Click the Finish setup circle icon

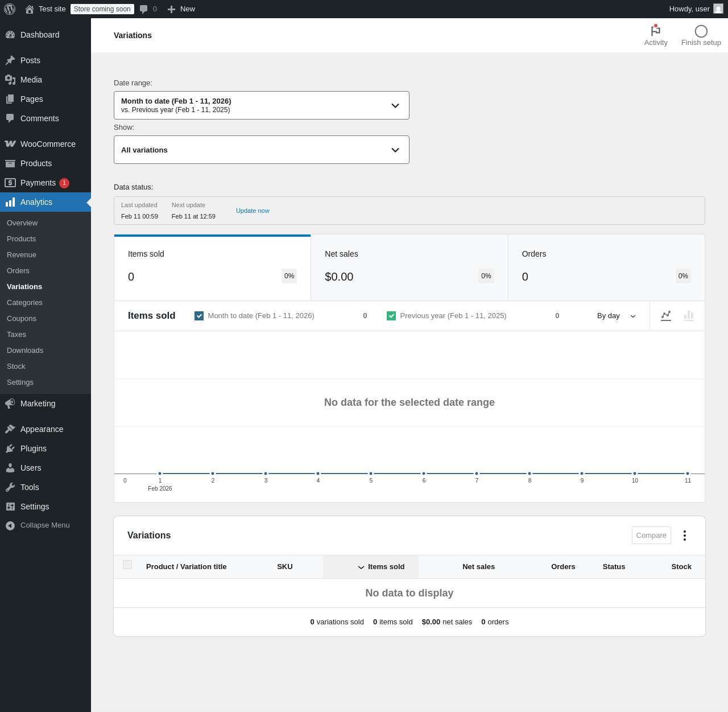(701, 32)
